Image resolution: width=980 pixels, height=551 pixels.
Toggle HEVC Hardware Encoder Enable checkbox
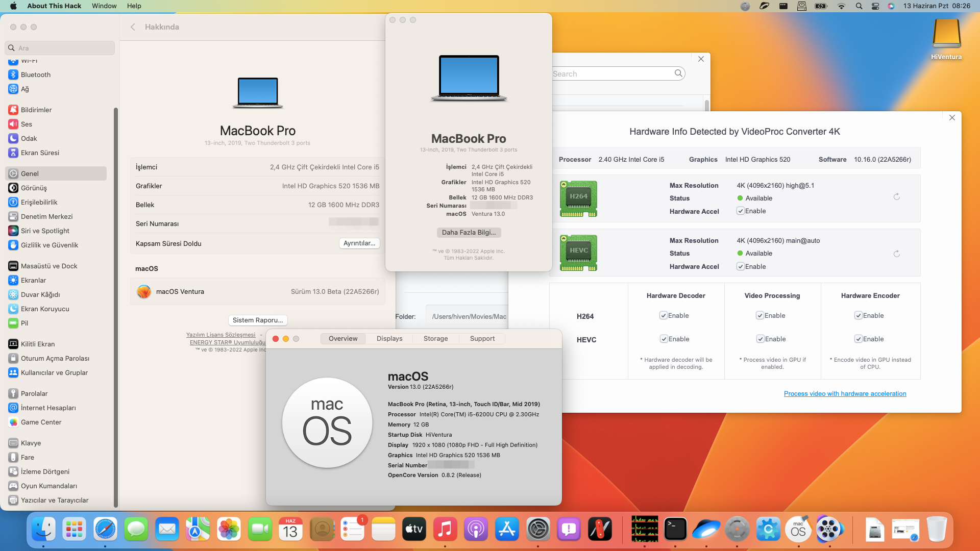point(859,339)
